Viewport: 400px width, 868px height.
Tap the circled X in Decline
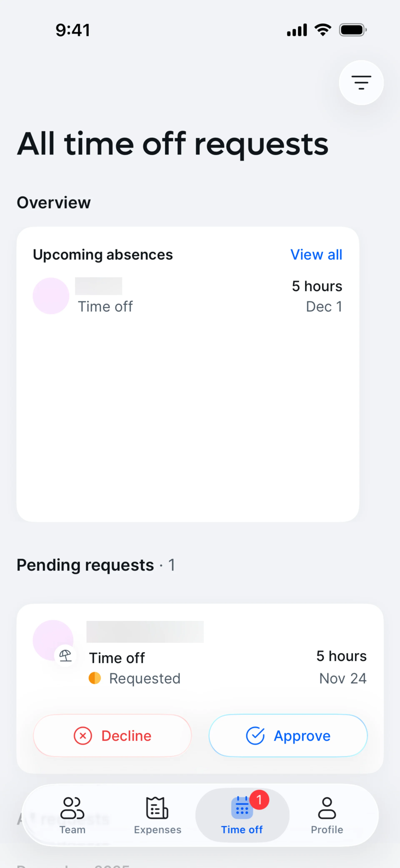click(83, 736)
